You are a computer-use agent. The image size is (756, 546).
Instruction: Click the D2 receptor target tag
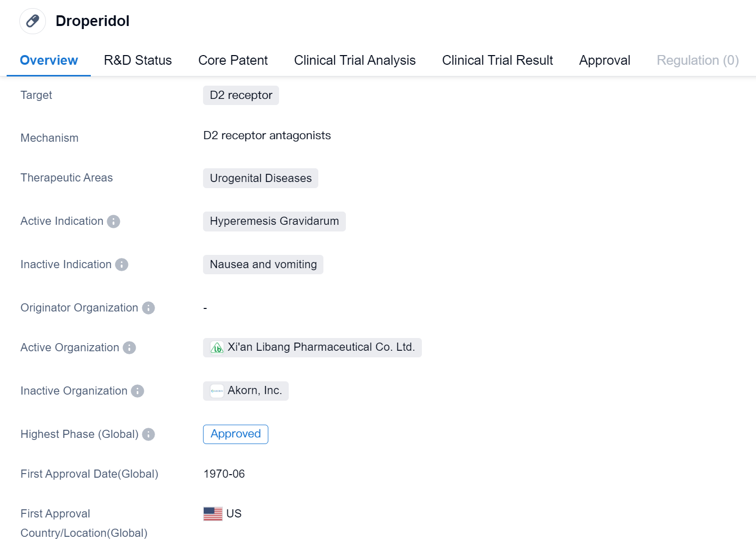tap(241, 95)
